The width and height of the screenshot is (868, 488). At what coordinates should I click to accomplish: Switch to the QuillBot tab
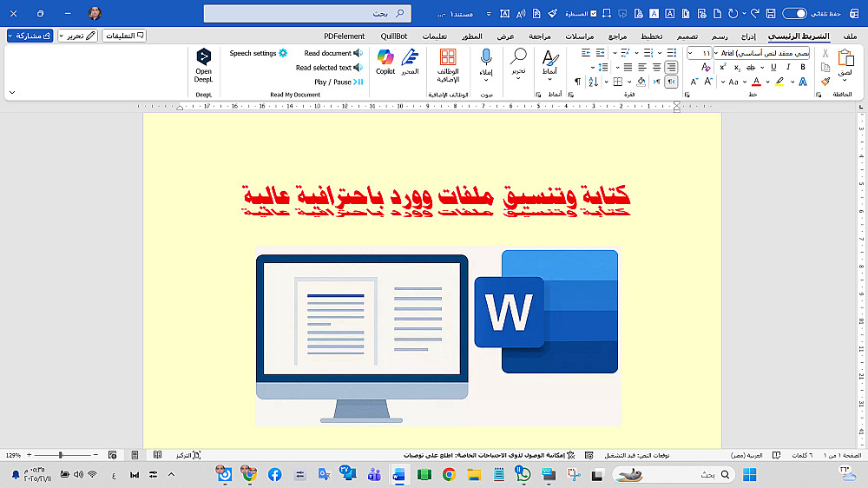[393, 36]
